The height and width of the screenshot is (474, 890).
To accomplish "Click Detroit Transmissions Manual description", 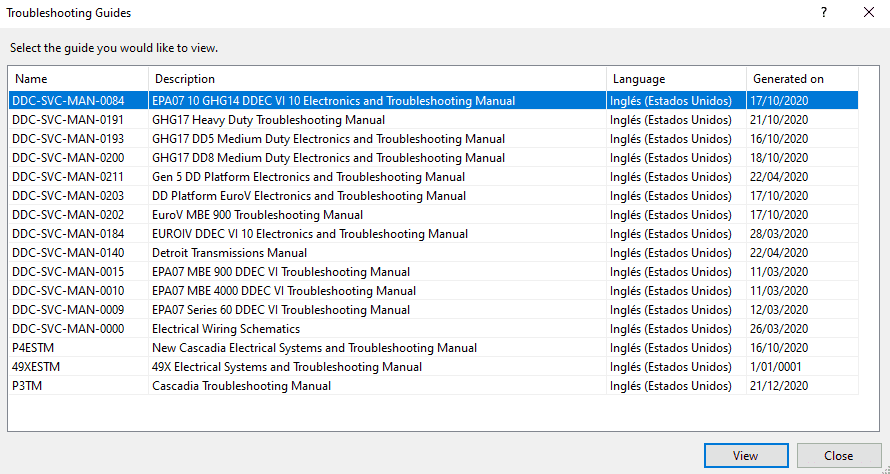I will (229, 253).
